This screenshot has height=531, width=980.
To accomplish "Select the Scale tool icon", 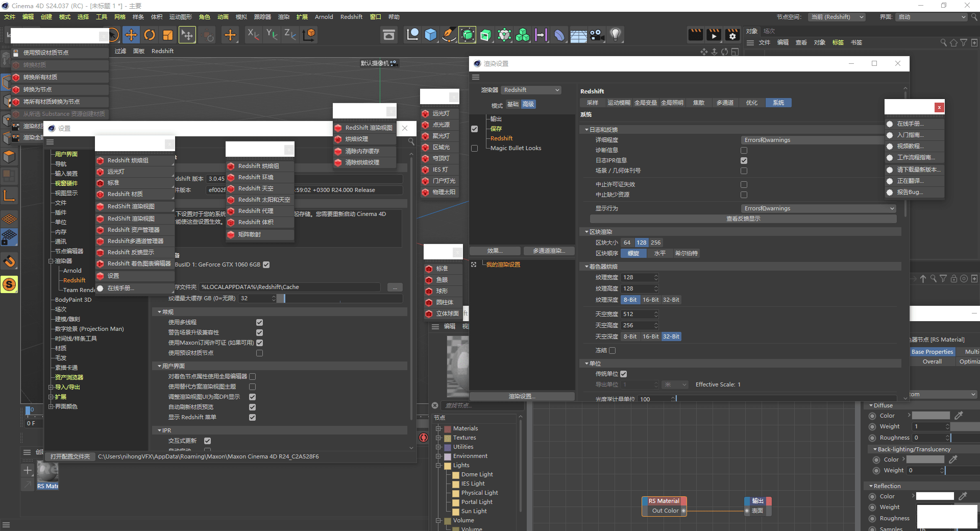I will click(168, 35).
